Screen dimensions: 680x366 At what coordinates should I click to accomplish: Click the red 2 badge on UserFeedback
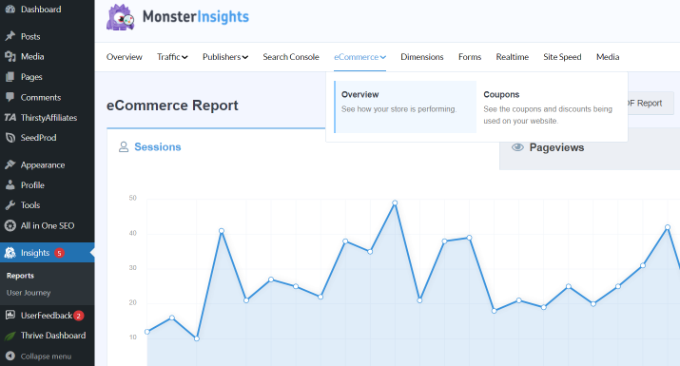(78, 316)
